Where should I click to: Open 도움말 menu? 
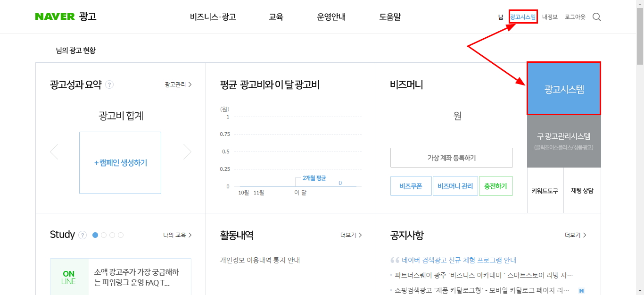[x=390, y=17]
